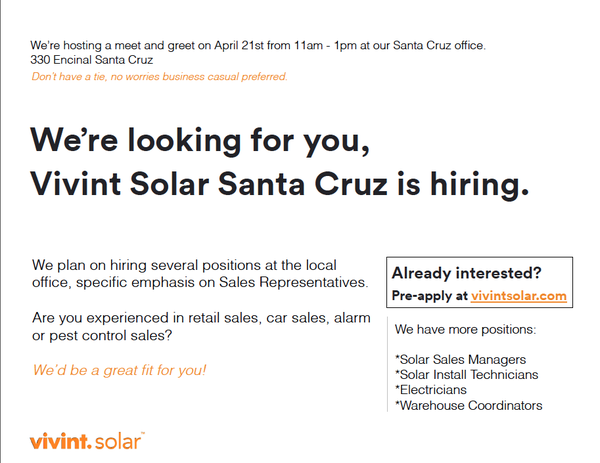Click the '330 Encinal Santa Cruz' address

point(91,60)
